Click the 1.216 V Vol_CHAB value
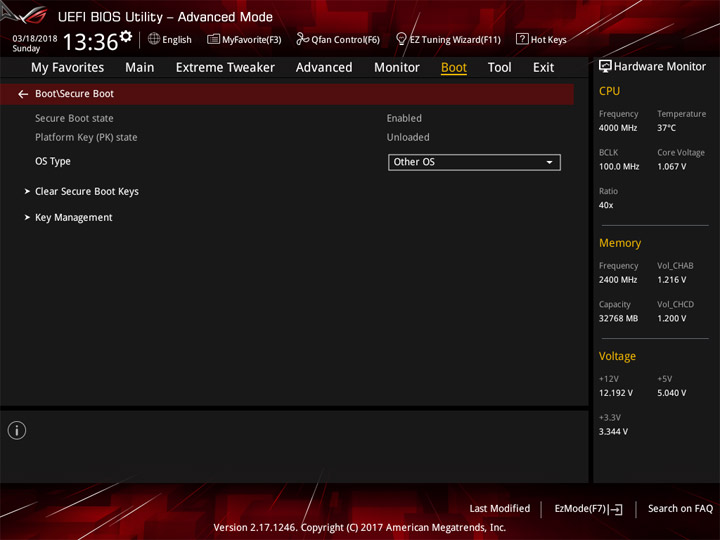 pos(671,280)
